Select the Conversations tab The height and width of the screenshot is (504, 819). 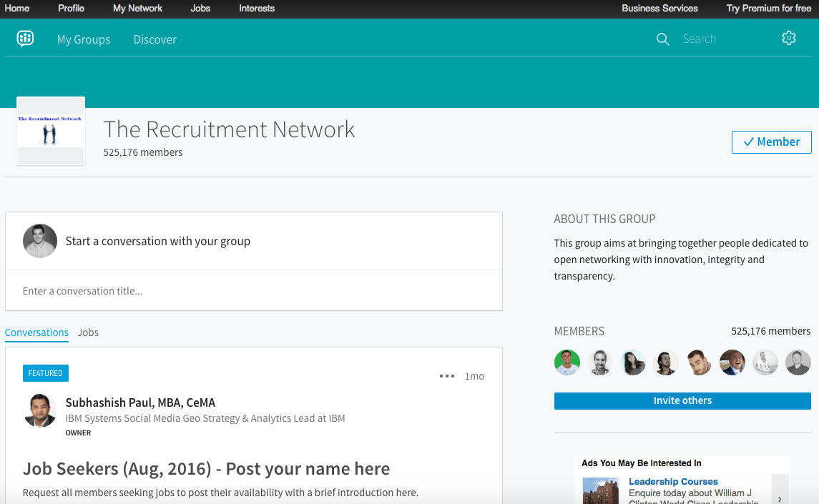pyautogui.click(x=36, y=332)
